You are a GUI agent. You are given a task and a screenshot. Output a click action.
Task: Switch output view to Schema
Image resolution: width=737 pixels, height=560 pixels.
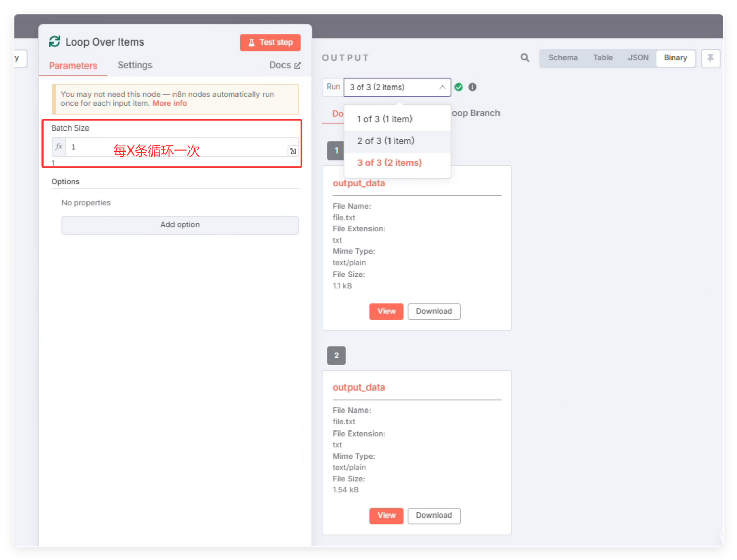(563, 58)
